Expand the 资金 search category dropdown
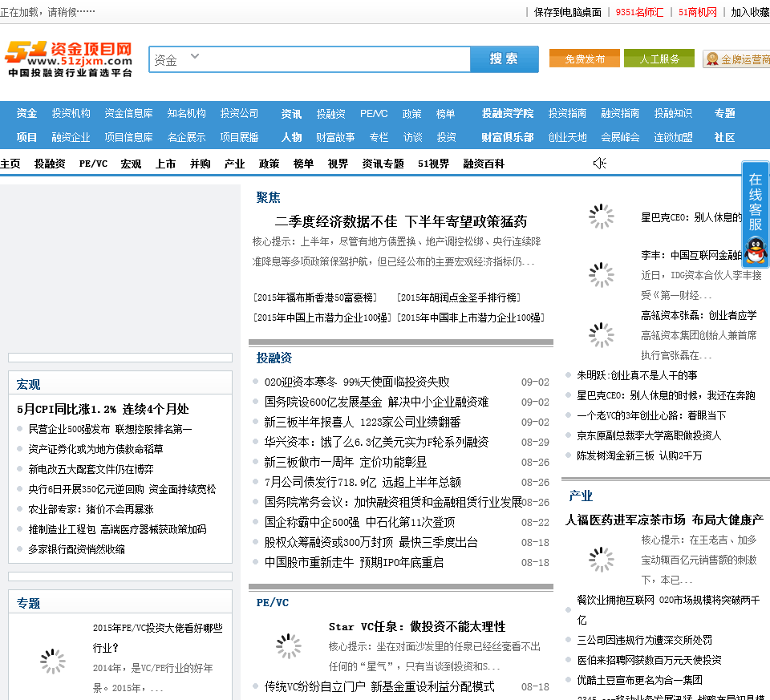This screenshot has width=770, height=700. [x=194, y=58]
